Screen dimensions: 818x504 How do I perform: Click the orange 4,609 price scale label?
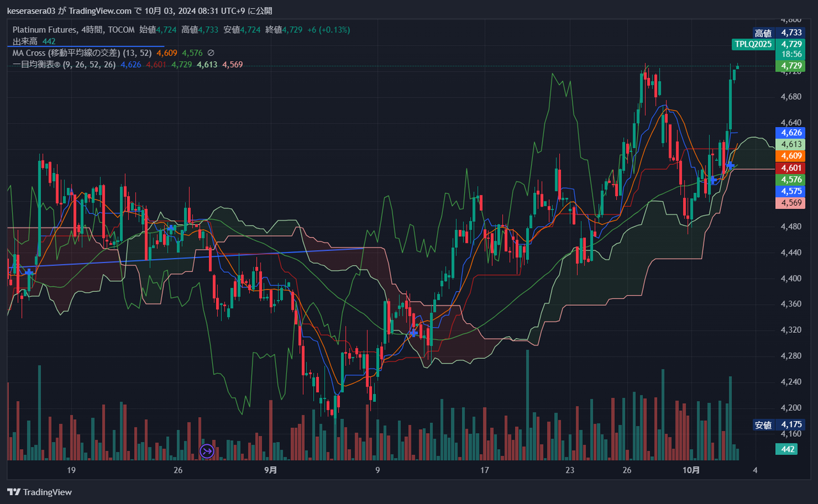(x=791, y=156)
